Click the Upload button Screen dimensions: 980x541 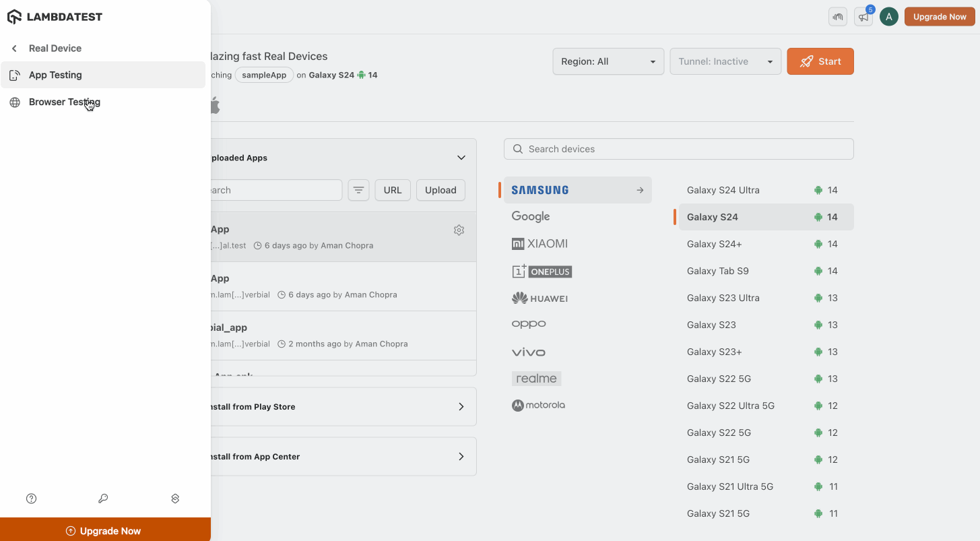440,190
